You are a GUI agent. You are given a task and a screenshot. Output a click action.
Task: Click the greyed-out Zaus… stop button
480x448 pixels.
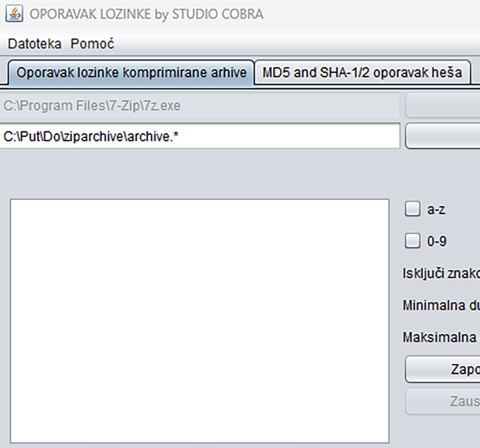(443, 401)
